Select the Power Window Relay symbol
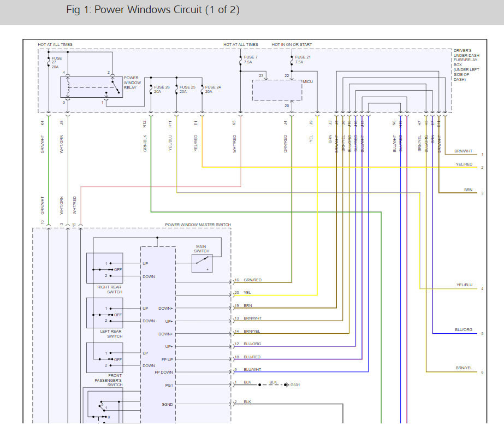The image size is (504, 437). 92,87
